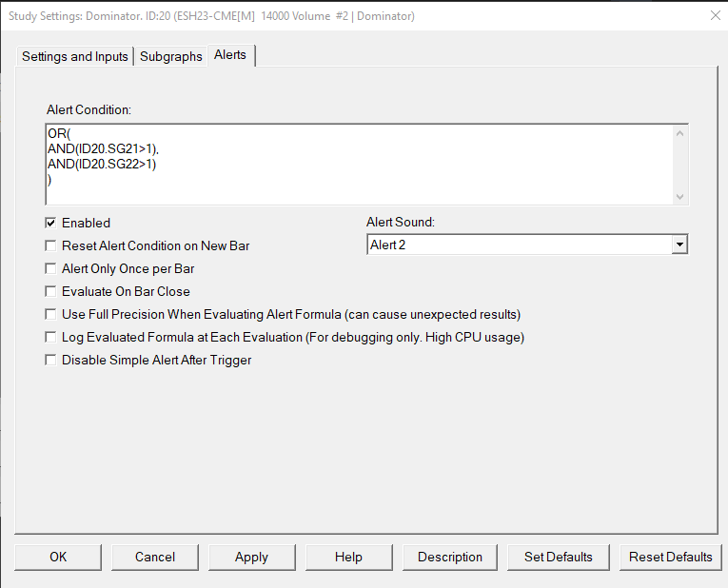The height and width of the screenshot is (588, 728).
Task: Click the Reset Defaults button
Action: click(671, 557)
